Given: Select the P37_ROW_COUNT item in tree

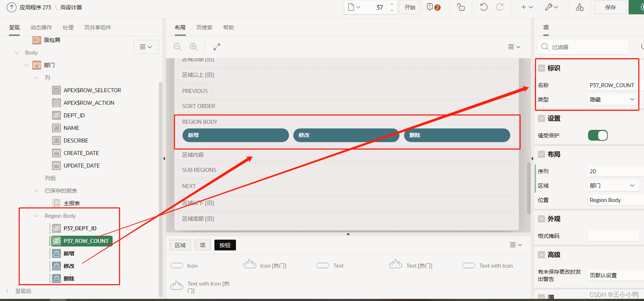Looking at the screenshot, I should click(82, 241).
